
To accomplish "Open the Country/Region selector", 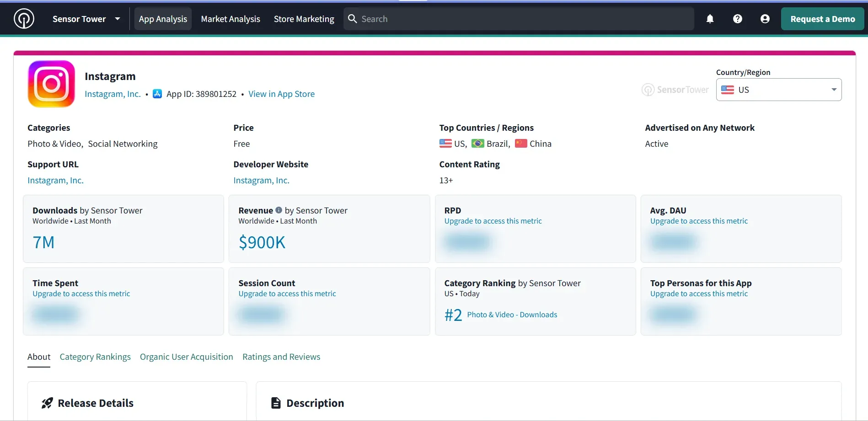I will point(778,90).
